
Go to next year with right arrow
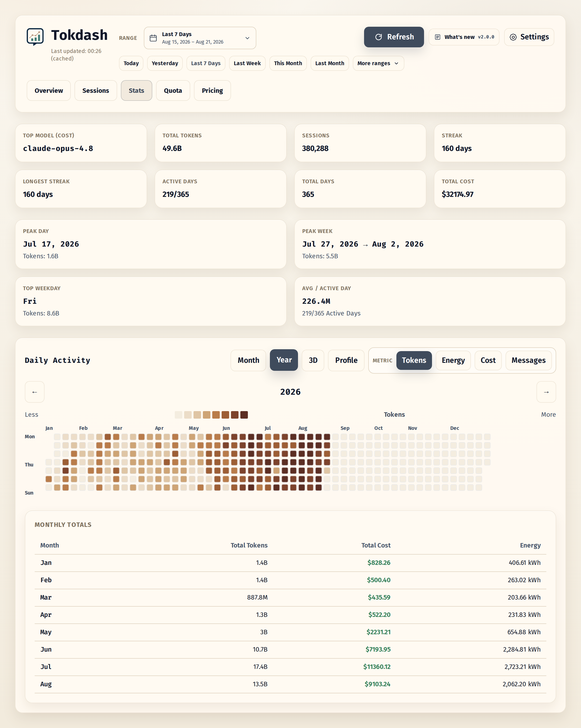click(546, 392)
